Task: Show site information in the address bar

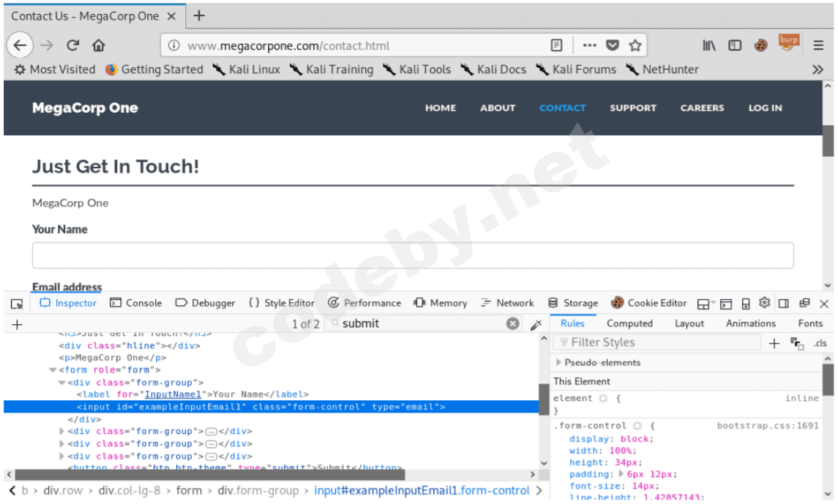Action: coord(173,45)
